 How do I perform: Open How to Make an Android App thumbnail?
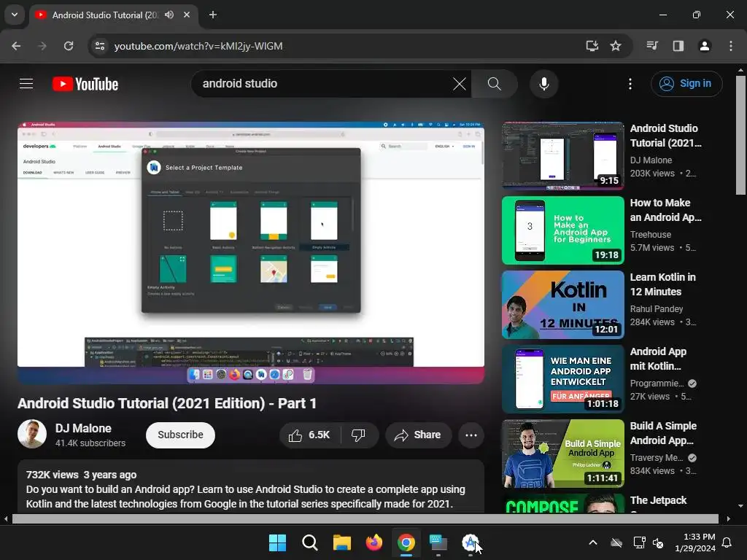click(x=562, y=230)
